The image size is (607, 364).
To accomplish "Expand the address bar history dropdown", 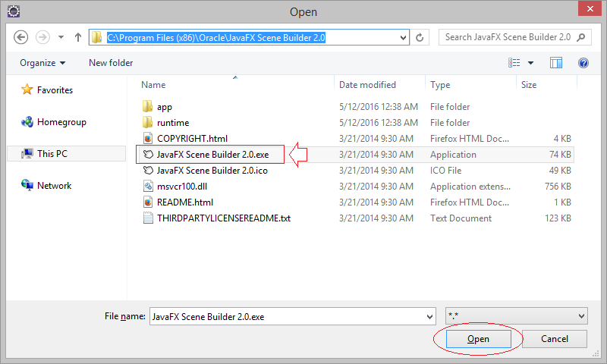I will 403,37.
